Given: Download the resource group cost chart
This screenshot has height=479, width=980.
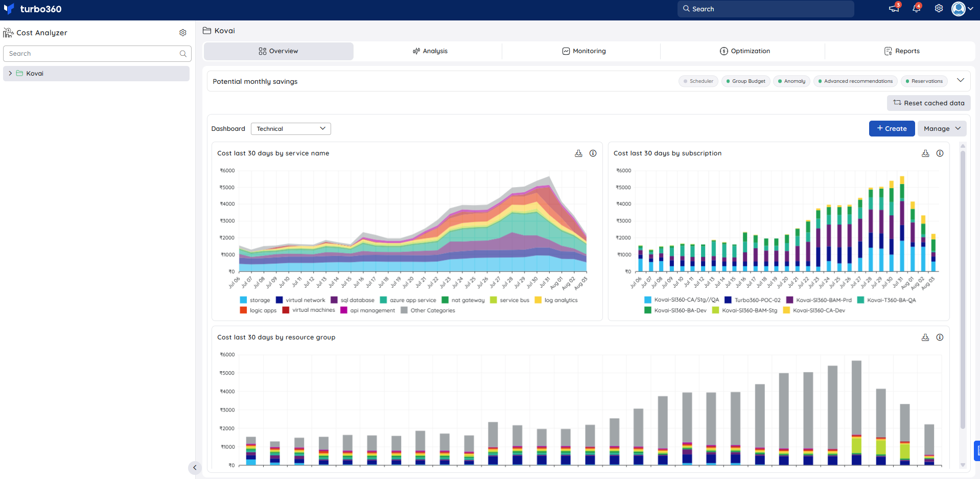Looking at the screenshot, I should [x=925, y=337].
